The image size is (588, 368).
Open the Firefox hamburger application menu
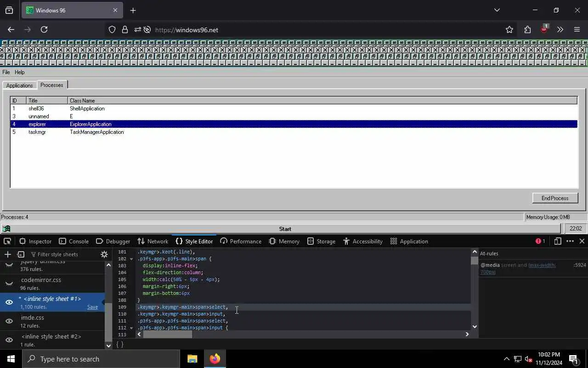(x=577, y=29)
